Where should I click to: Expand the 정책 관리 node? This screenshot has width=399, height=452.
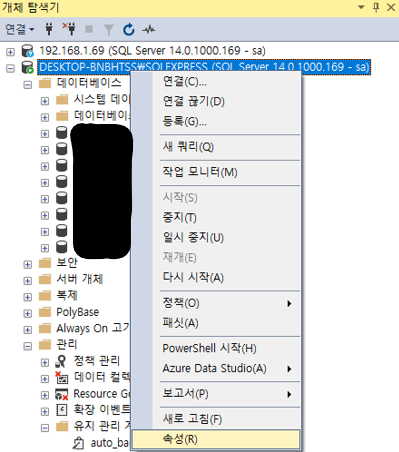pos(45,363)
